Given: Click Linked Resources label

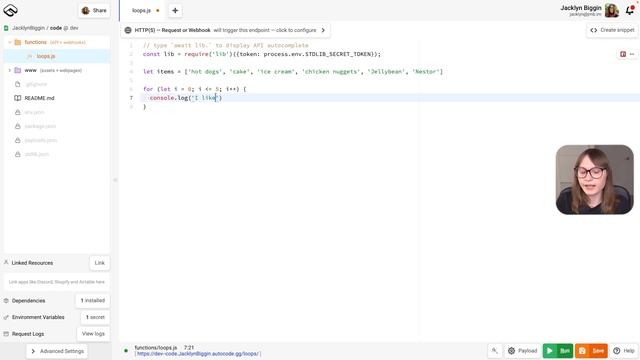Looking at the screenshot, I should pos(32,263).
